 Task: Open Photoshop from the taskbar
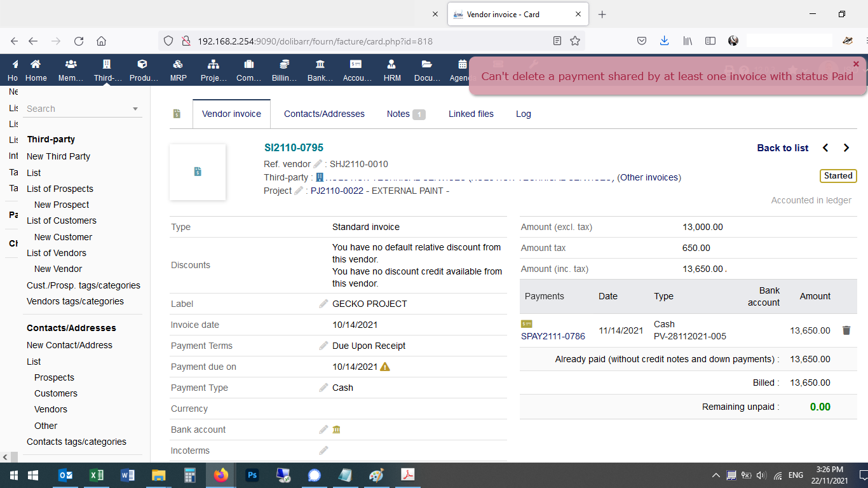pyautogui.click(x=252, y=475)
